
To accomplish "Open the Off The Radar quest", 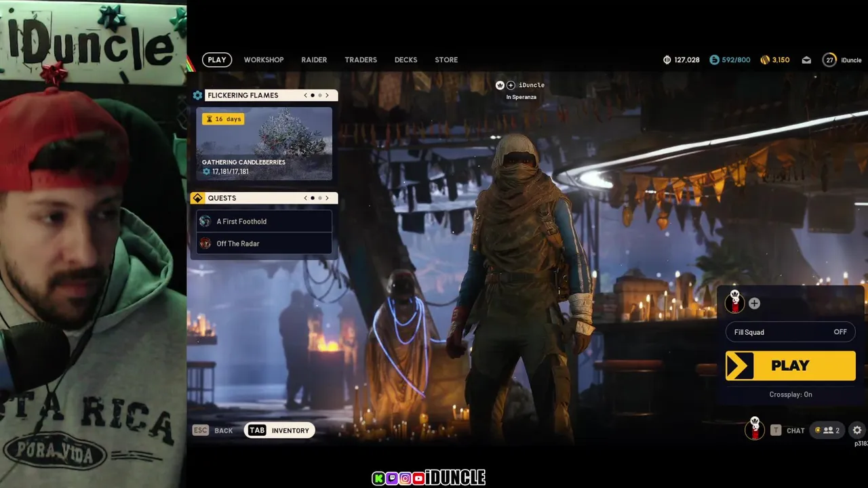I will [264, 243].
